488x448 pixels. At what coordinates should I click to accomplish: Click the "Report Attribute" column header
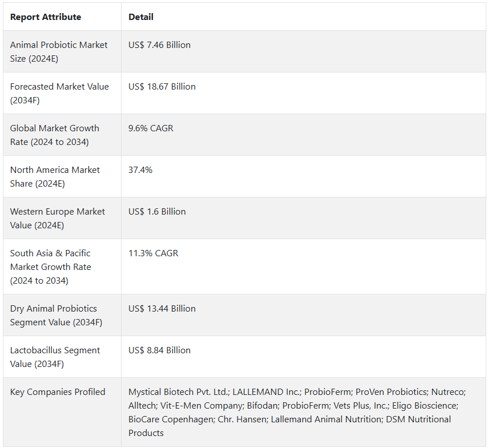[x=46, y=17]
